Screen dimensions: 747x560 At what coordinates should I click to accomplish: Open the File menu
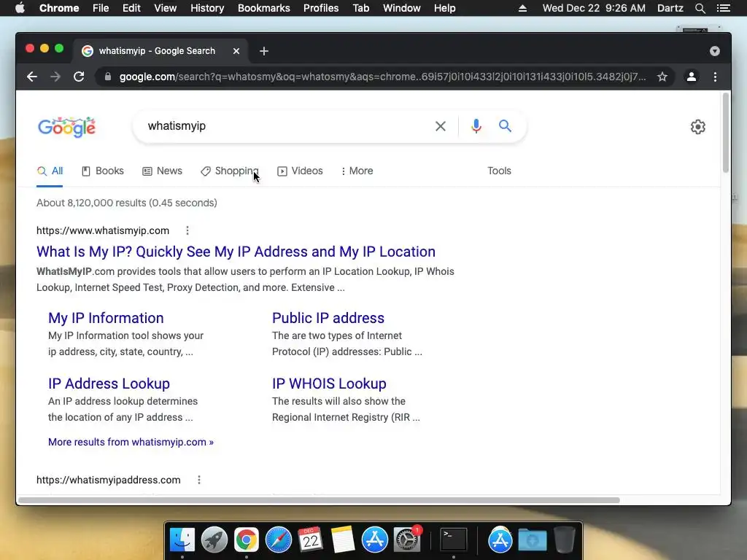(101, 8)
